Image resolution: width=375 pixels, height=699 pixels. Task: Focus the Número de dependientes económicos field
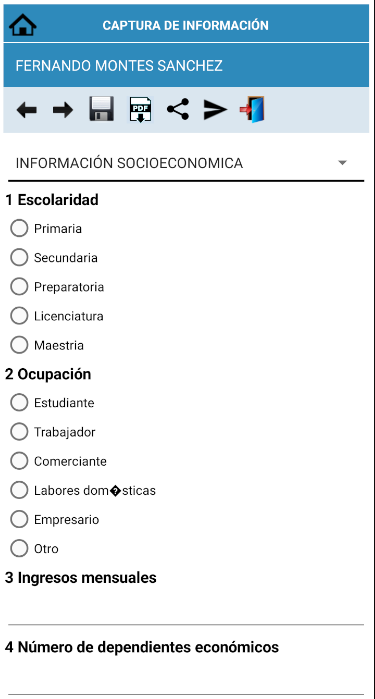coord(186,678)
